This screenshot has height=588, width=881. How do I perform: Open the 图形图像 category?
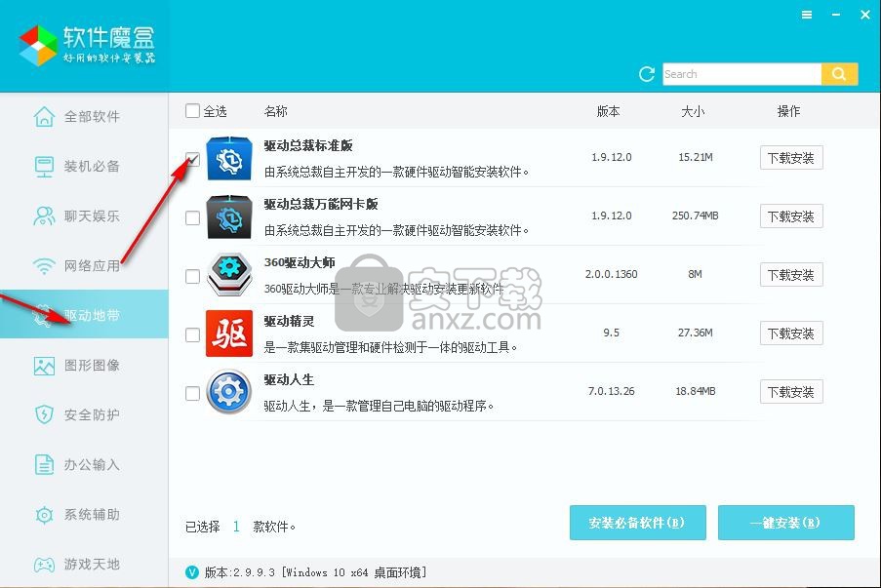(x=84, y=366)
